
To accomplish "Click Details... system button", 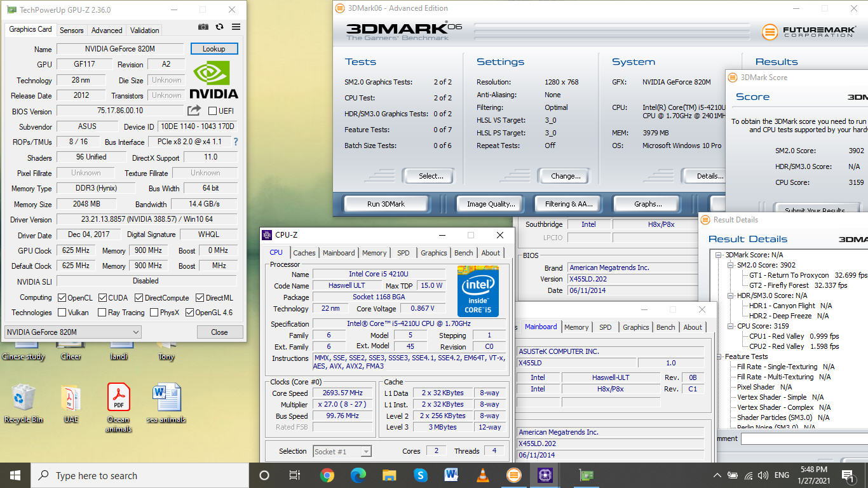I will [x=703, y=176].
